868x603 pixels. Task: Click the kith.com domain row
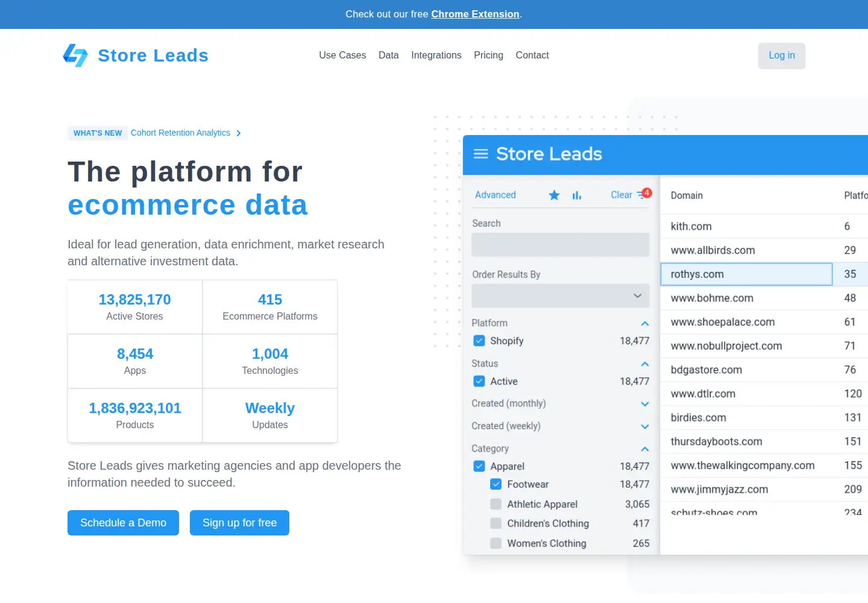coord(764,226)
